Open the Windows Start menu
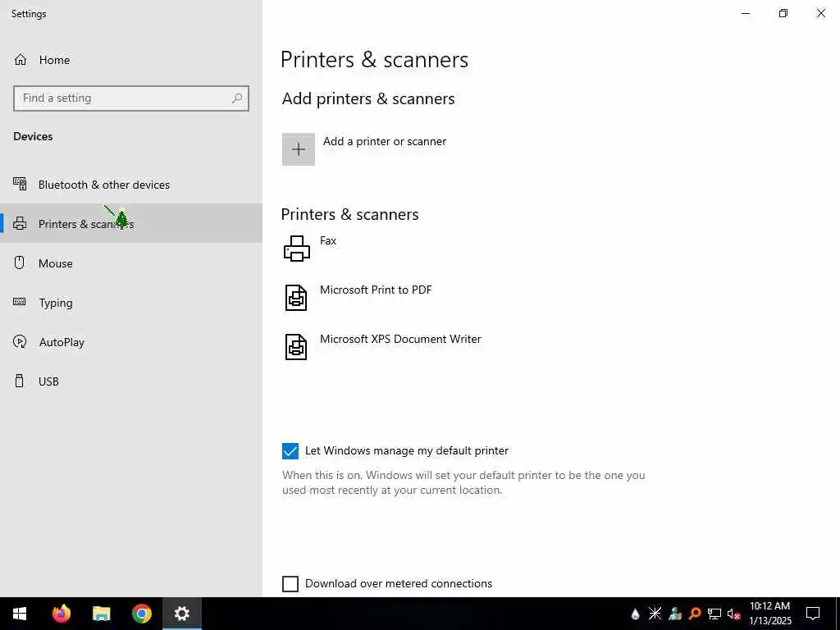 click(x=20, y=614)
